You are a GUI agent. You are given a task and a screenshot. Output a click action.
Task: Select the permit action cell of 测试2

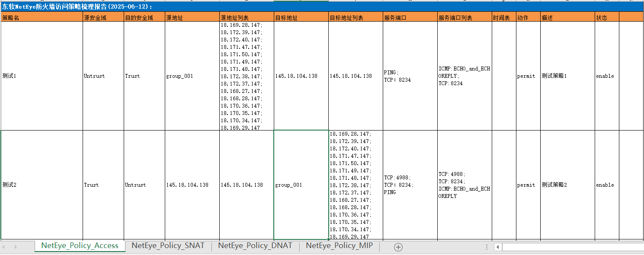coord(528,185)
